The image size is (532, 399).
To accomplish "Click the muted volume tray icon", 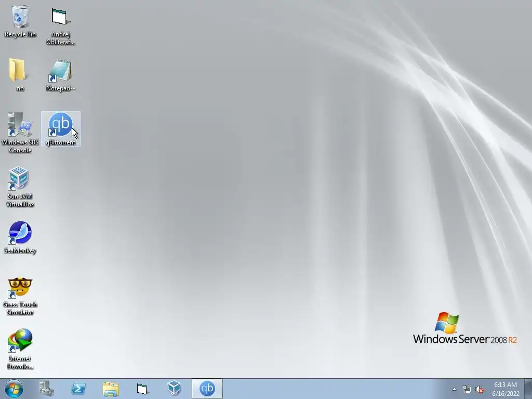I will click(x=480, y=390).
